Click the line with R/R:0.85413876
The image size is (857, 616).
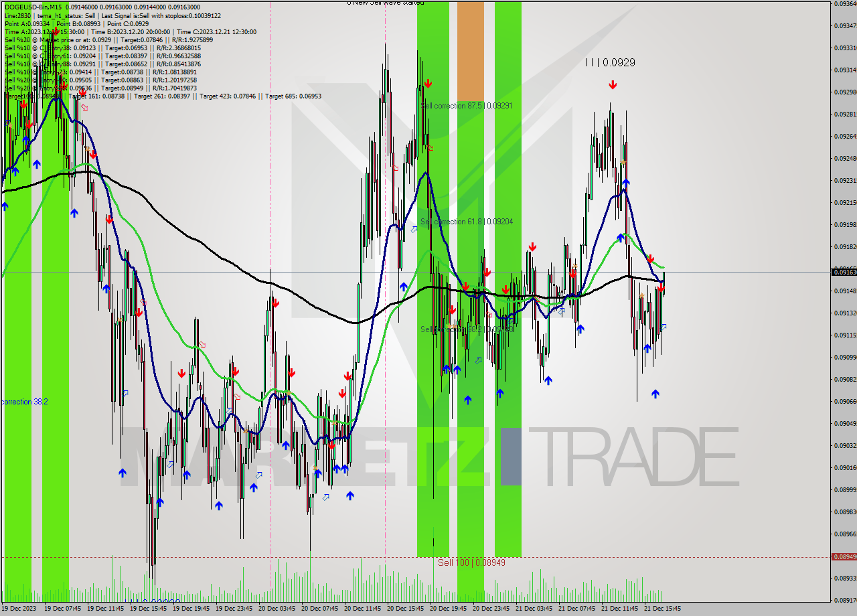(x=102, y=64)
